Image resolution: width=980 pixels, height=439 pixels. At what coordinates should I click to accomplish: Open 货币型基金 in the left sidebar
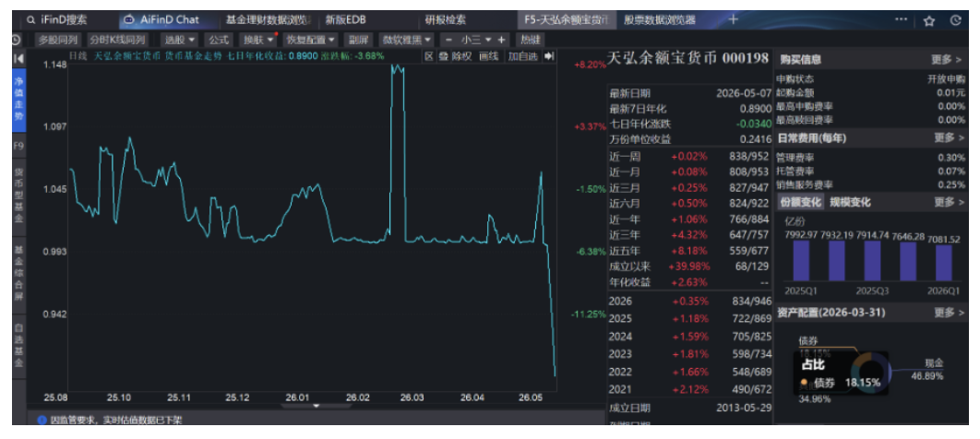[x=18, y=195]
